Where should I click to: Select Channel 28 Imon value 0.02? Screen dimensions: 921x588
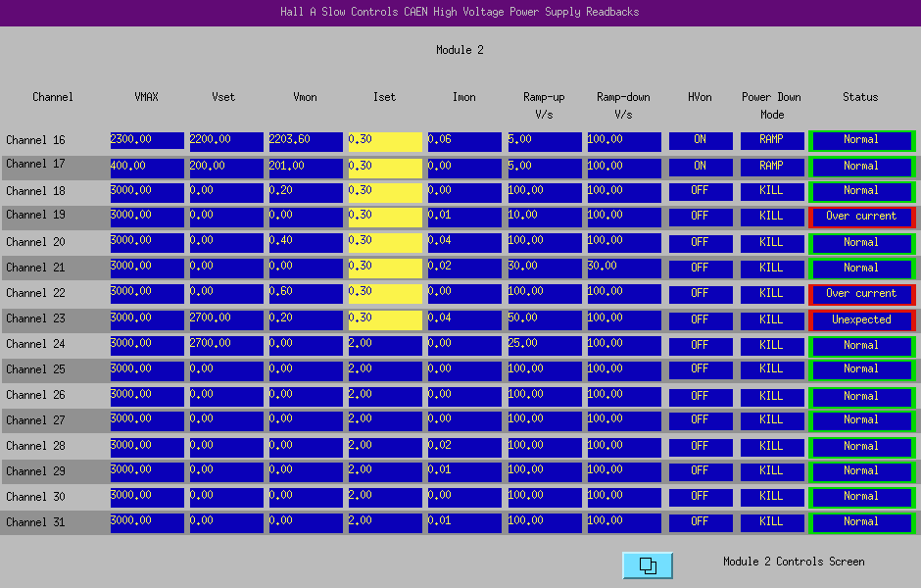click(x=464, y=447)
